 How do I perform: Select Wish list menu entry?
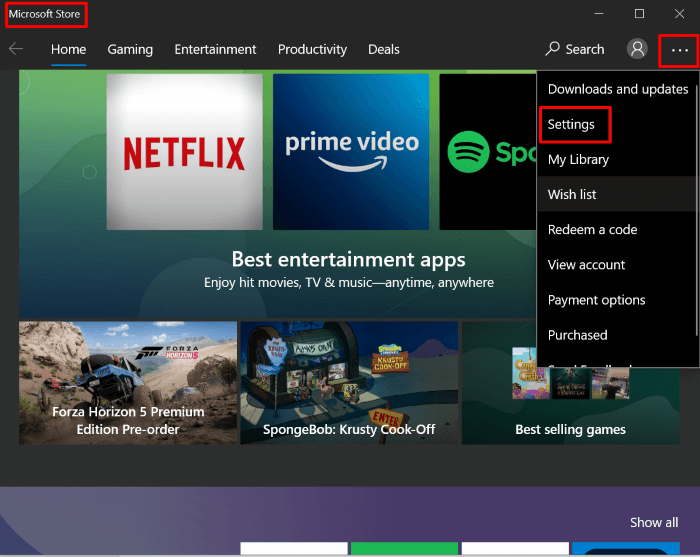tap(617, 194)
